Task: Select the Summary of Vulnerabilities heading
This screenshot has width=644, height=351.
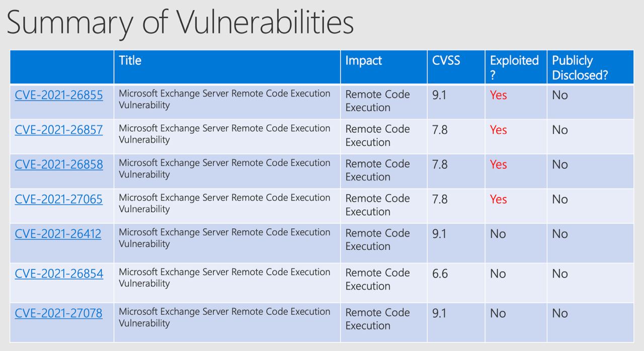Action: pyautogui.click(x=180, y=23)
